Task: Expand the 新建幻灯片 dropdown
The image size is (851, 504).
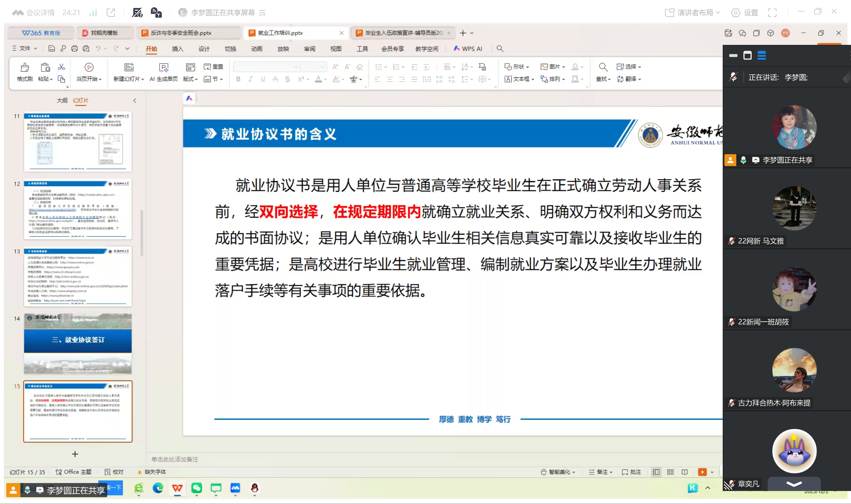Action: point(143,79)
